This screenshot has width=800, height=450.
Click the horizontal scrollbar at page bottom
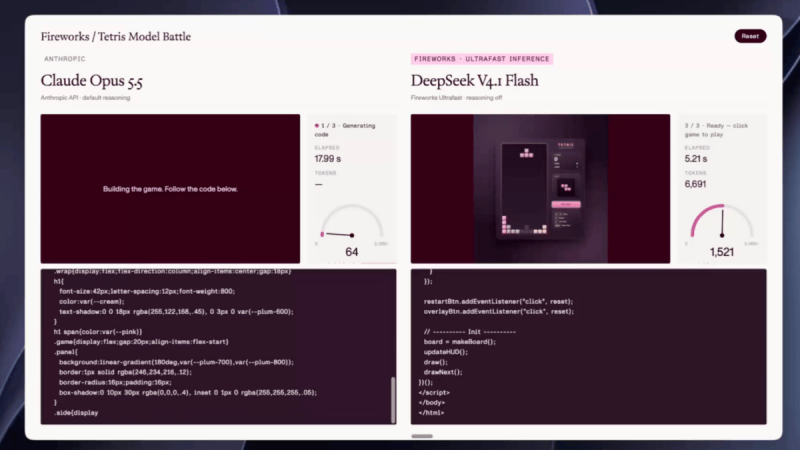click(422, 436)
